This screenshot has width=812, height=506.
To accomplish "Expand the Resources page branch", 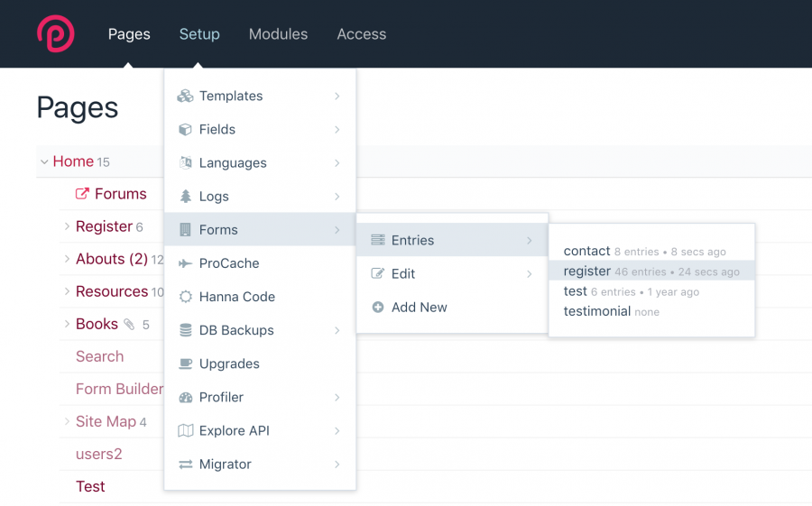I will [67, 291].
